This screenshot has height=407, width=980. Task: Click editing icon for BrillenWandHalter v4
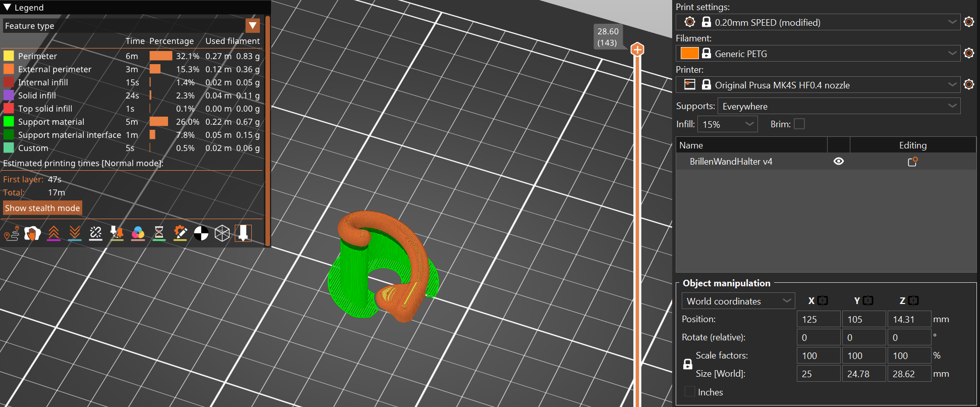click(x=913, y=162)
